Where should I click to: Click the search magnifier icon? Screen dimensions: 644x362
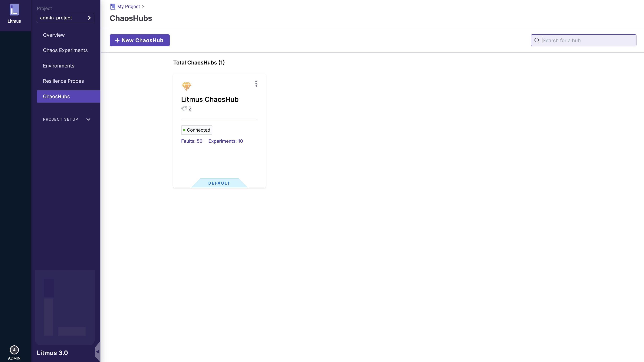point(537,41)
